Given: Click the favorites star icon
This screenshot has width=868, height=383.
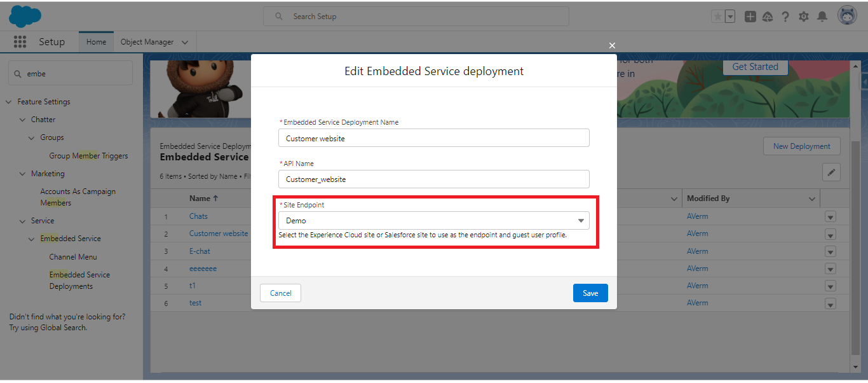Looking at the screenshot, I should click(x=717, y=17).
